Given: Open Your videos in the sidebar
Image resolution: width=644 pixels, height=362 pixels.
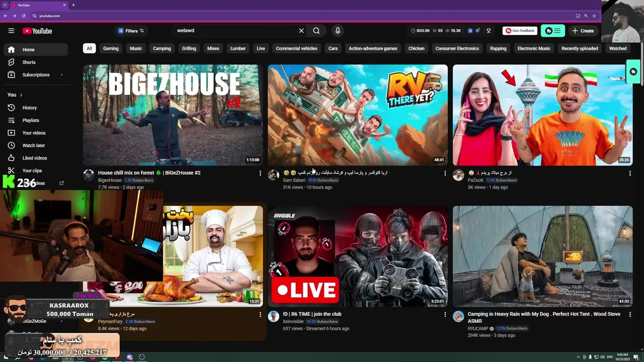Looking at the screenshot, I should tap(35, 133).
